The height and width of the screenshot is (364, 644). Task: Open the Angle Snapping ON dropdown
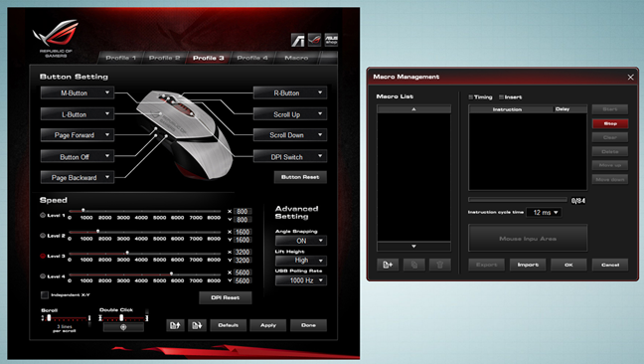(301, 241)
